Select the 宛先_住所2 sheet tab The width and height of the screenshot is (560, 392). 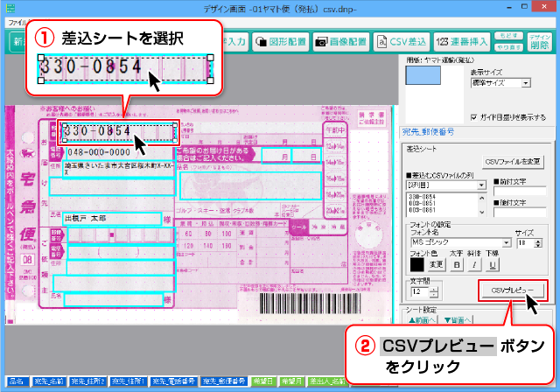click(x=87, y=381)
